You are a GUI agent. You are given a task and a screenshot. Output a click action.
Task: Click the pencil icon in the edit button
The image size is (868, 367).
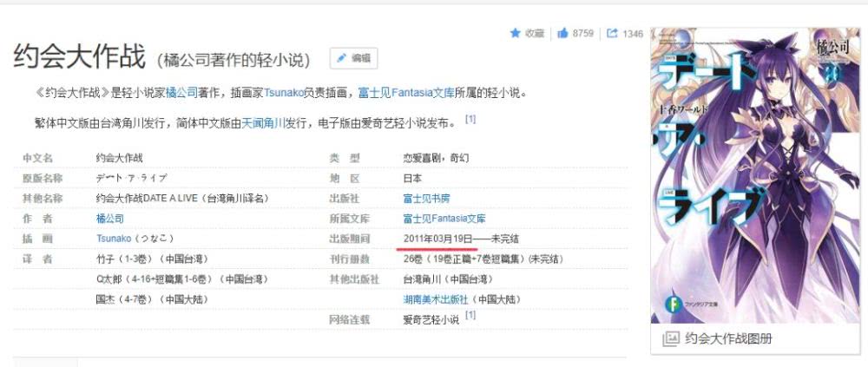pos(341,58)
